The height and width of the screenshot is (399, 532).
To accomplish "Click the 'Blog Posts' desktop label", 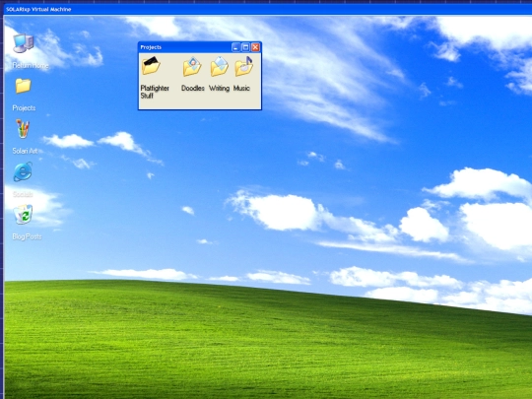I will click(x=27, y=236).
